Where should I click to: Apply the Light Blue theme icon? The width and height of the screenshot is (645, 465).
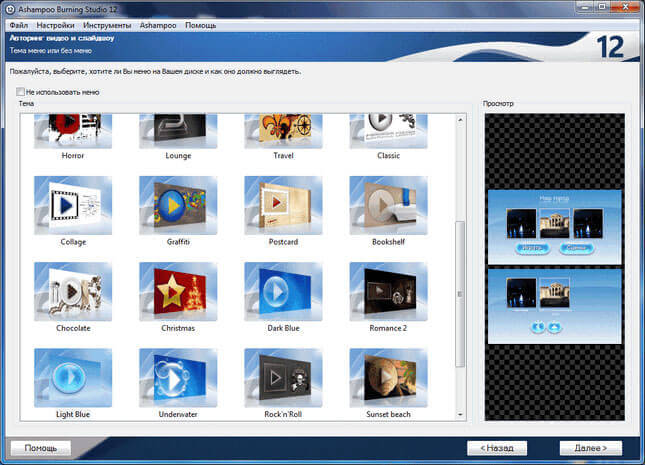pyautogui.click(x=73, y=378)
